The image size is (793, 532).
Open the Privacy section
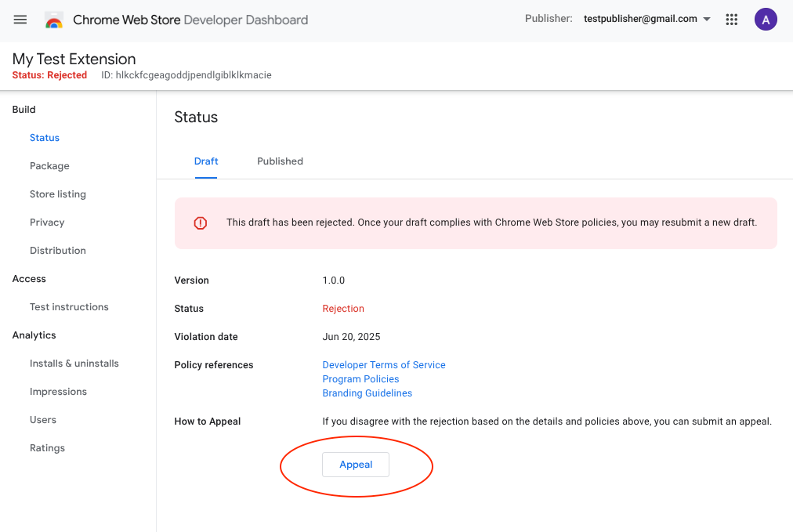point(47,222)
